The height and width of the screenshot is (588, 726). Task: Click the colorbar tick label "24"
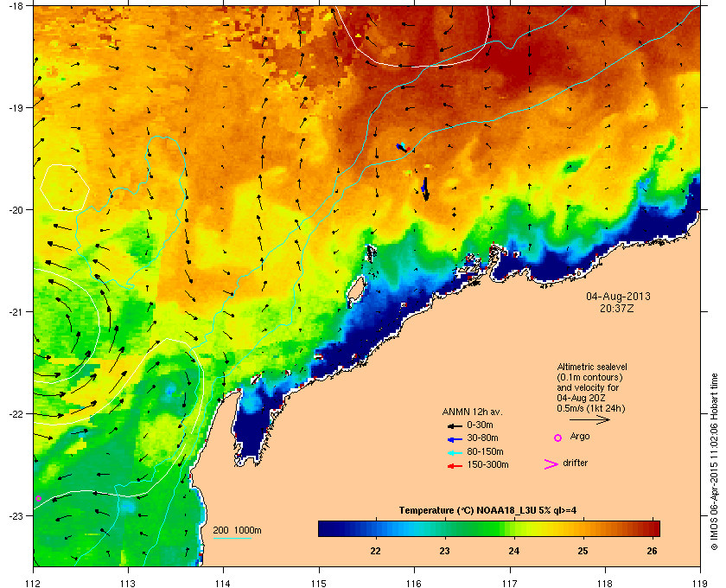514,551
